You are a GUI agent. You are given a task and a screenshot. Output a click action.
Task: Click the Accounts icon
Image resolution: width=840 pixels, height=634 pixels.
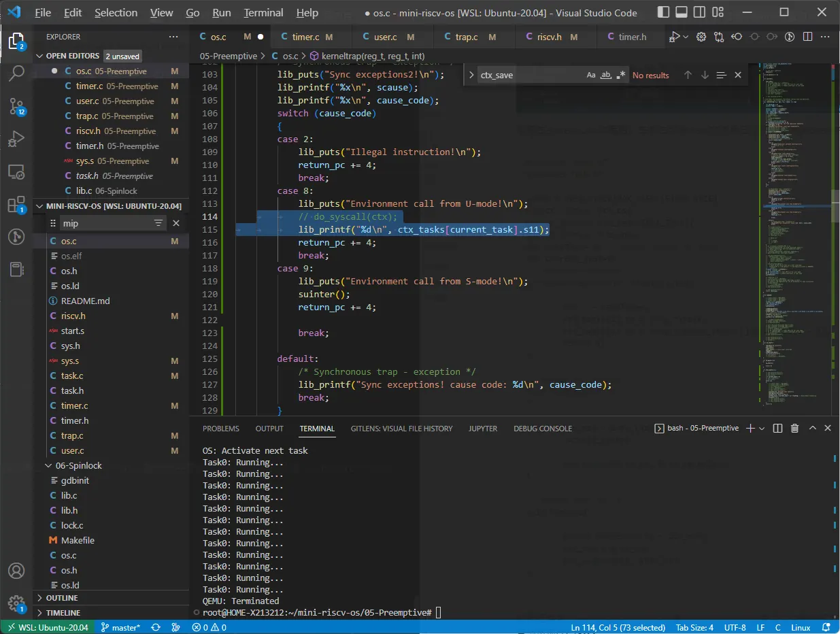point(16,571)
